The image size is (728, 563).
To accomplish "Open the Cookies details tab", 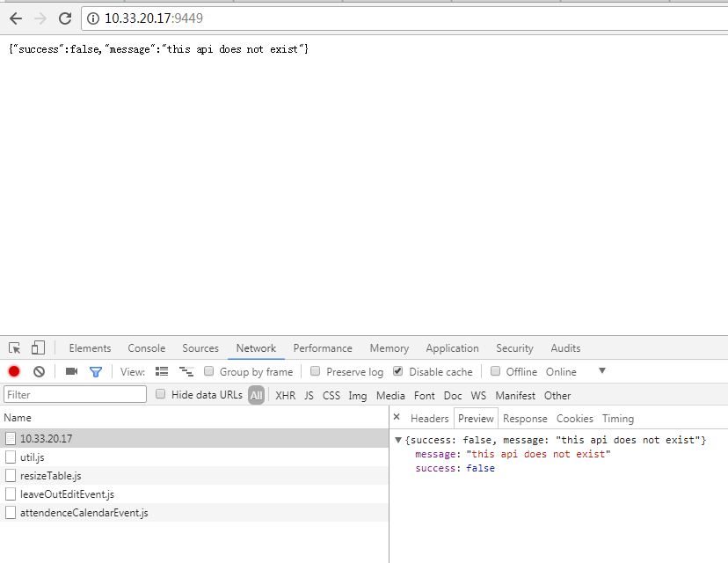I will [575, 419].
